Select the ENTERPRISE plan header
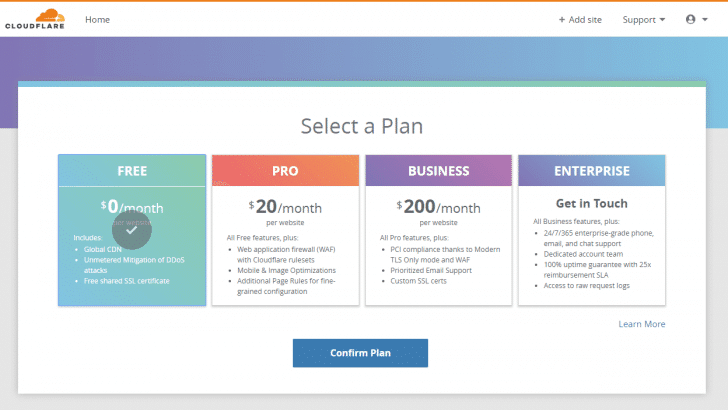728x410 pixels. [x=592, y=171]
